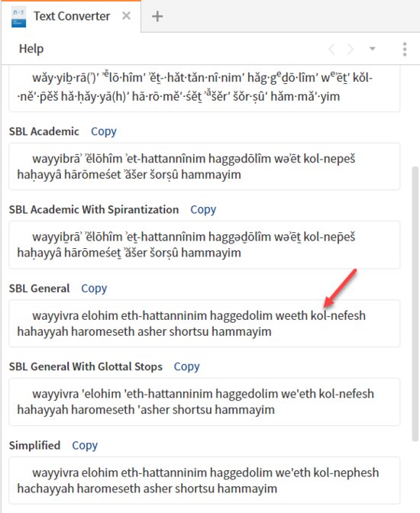
Task: Copy the Simplified transliteration
Action: point(85,445)
